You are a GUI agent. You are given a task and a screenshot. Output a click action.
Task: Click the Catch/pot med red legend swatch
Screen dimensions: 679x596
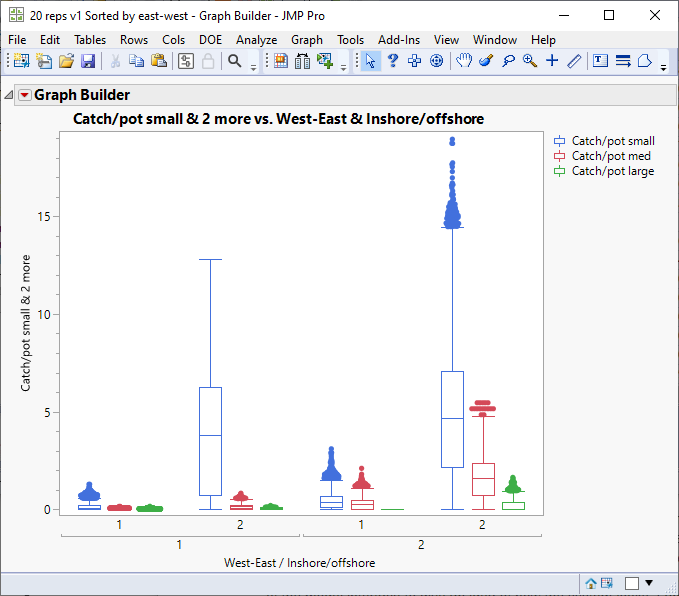click(560, 157)
